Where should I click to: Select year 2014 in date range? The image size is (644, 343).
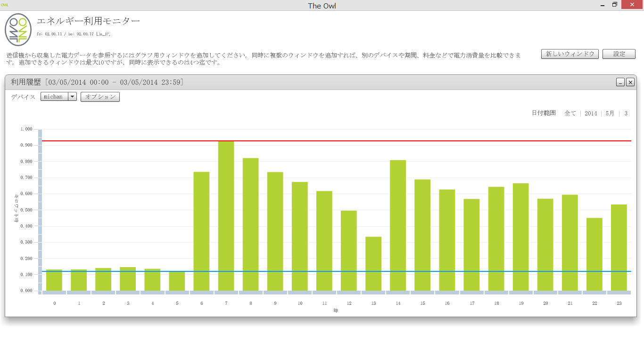point(591,114)
